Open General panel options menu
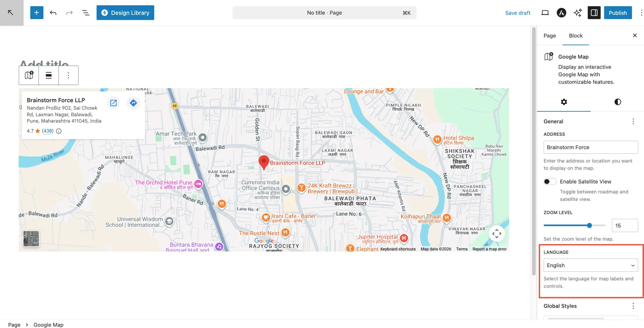The width and height of the screenshot is (644, 328). pyautogui.click(x=633, y=121)
